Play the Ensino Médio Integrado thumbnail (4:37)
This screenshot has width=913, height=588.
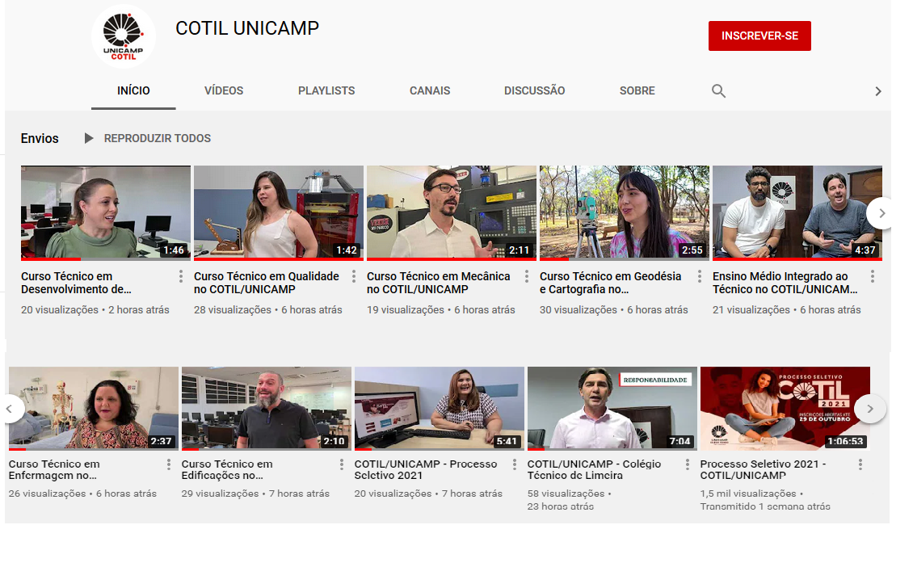(797, 212)
